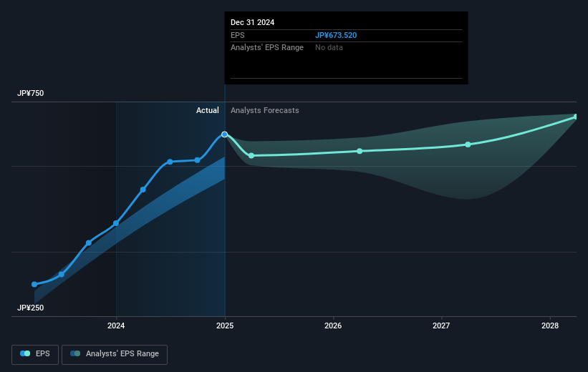Select the third EPS point in late 2023
588x372 pixels.
(x=89, y=243)
